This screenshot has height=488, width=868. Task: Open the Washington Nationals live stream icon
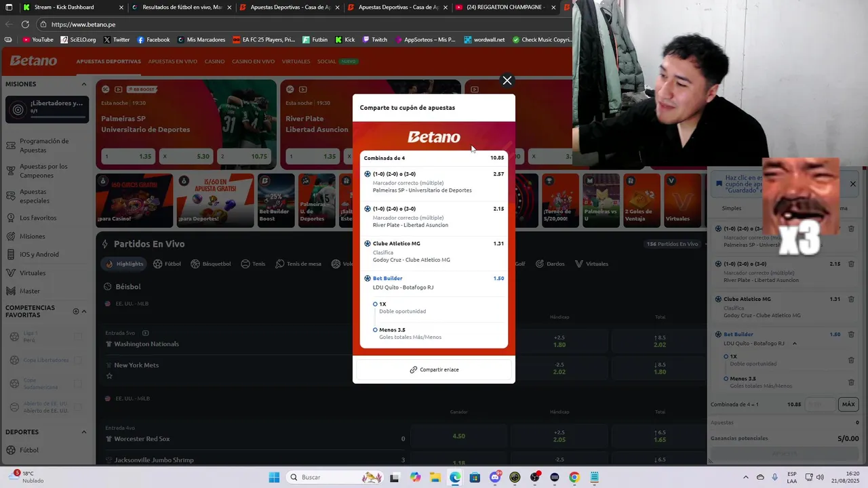tap(145, 333)
